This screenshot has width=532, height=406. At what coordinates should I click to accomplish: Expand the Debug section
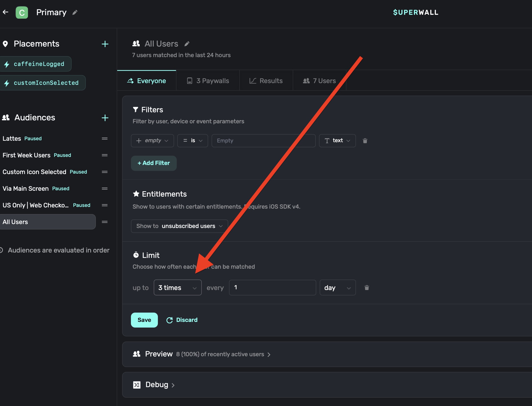[157, 385]
